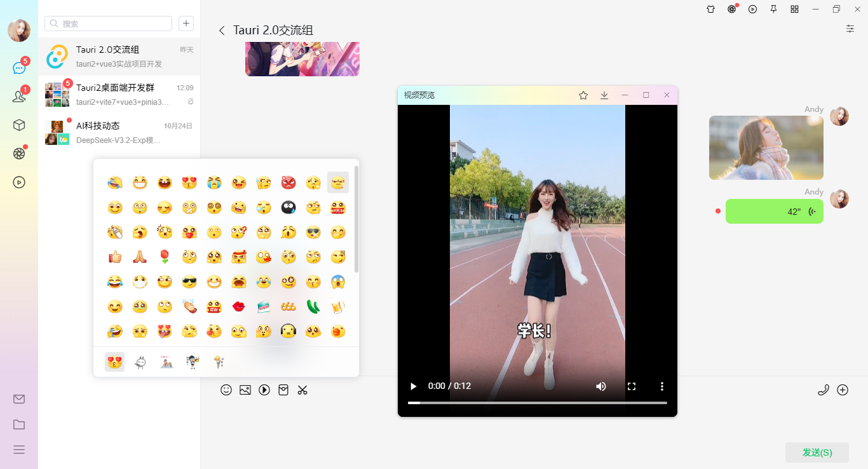868x469 pixels.
Task: Insert the clapping hands emoji
Action: (189, 307)
